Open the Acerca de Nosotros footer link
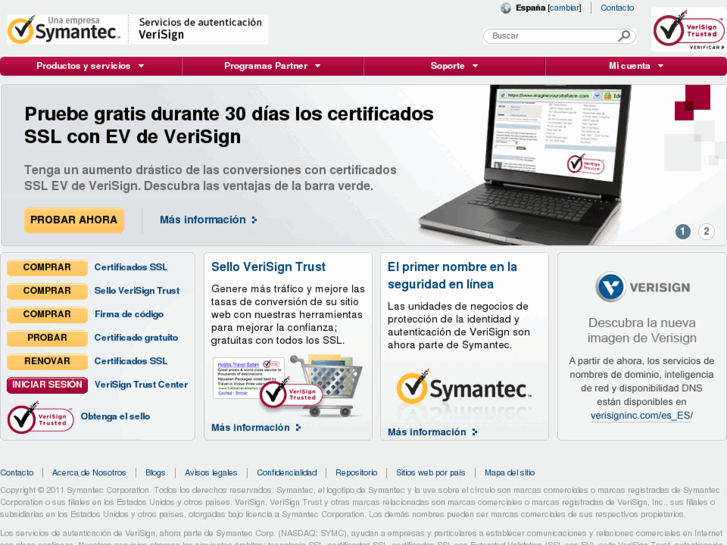727x545 pixels. pos(89,473)
